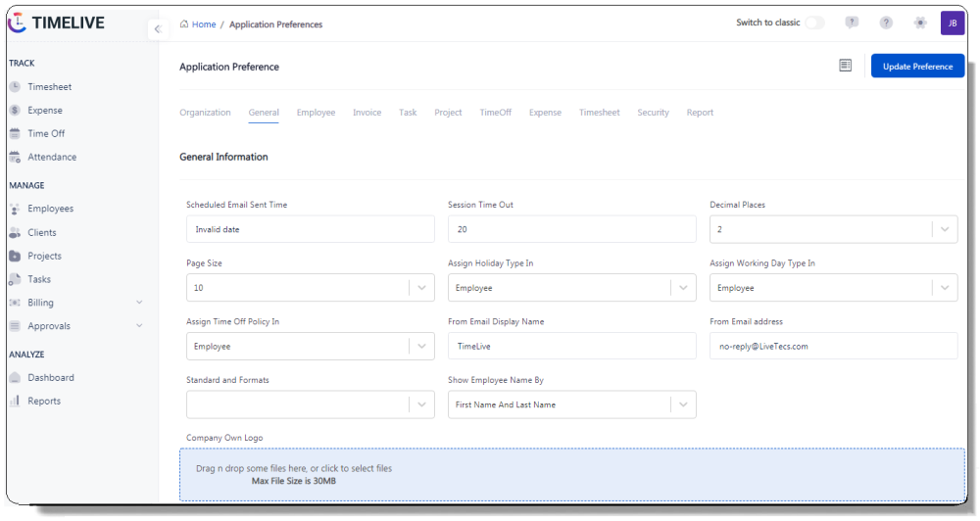980x521 pixels.
Task: Open Employees from the sidebar
Action: pos(51,209)
